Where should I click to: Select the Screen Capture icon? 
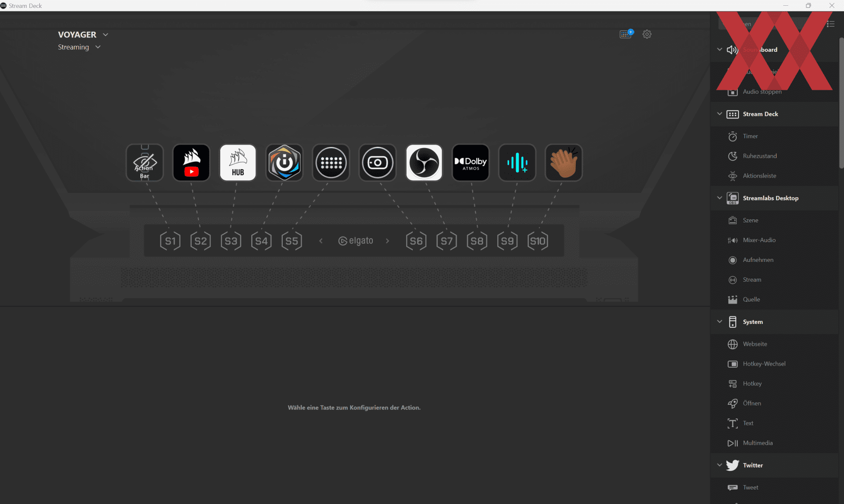[378, 163]
